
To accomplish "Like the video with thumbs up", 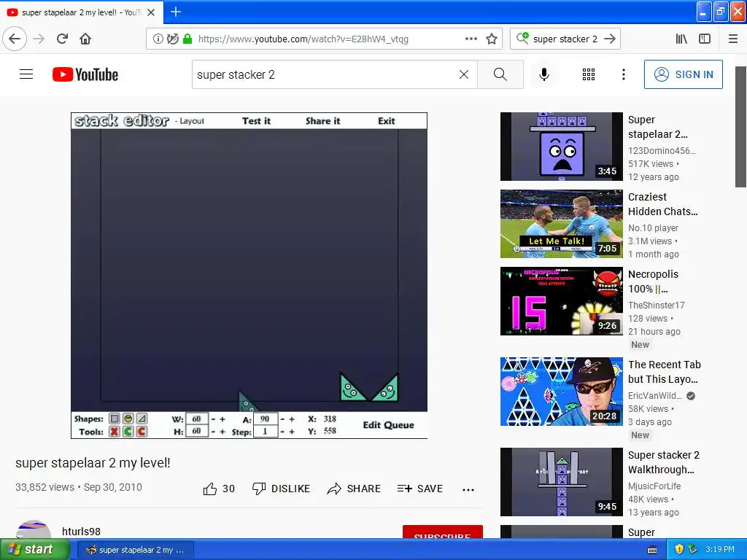I will click(x=219, y=489).
